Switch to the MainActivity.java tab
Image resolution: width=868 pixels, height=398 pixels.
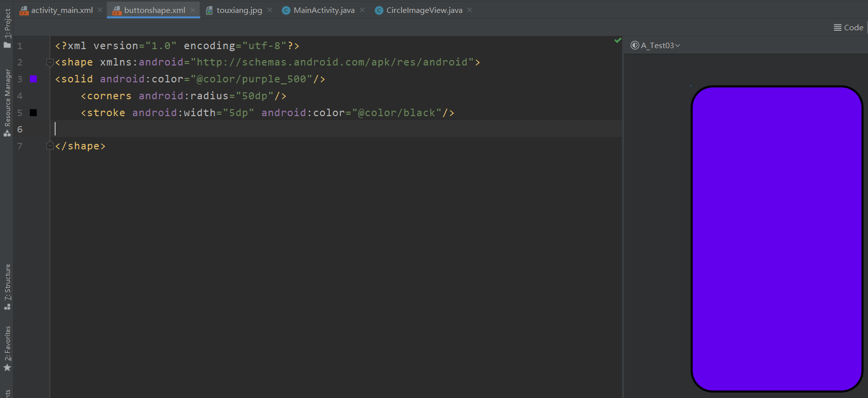[x=324, y=10]
